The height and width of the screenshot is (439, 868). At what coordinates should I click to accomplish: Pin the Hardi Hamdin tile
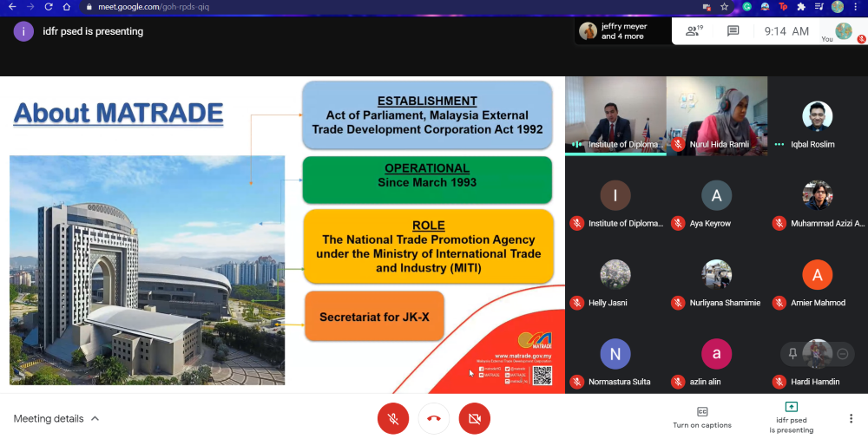[792, 353]
